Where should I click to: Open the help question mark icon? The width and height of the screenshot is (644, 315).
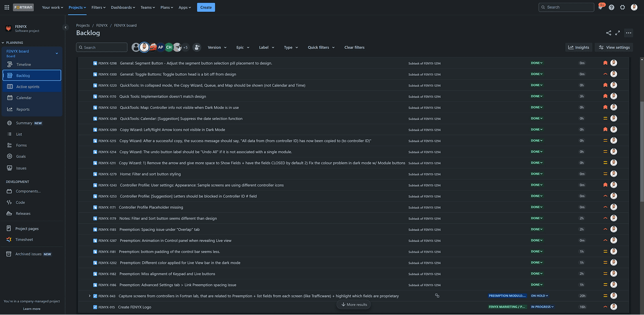click(x=611, y=7)
